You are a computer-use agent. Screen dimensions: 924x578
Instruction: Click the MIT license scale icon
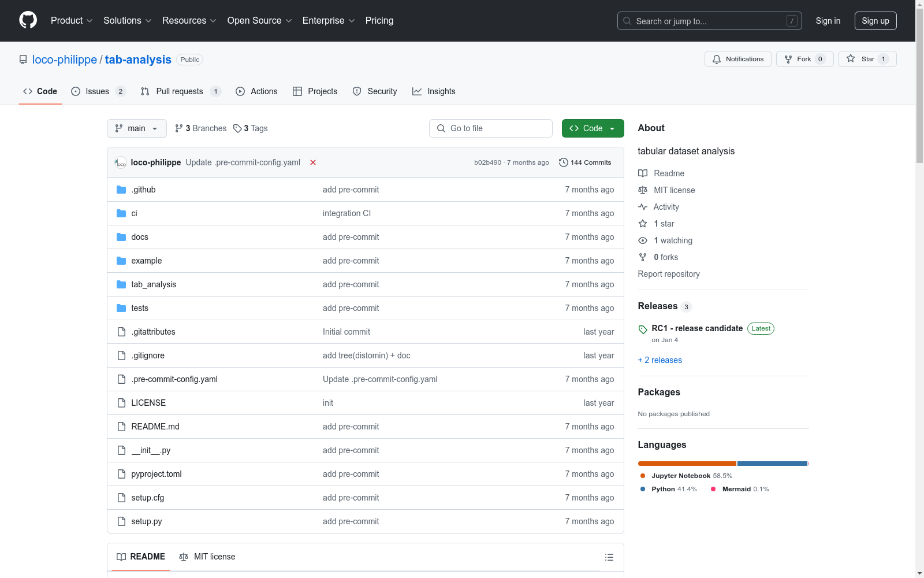coord(643,190)
